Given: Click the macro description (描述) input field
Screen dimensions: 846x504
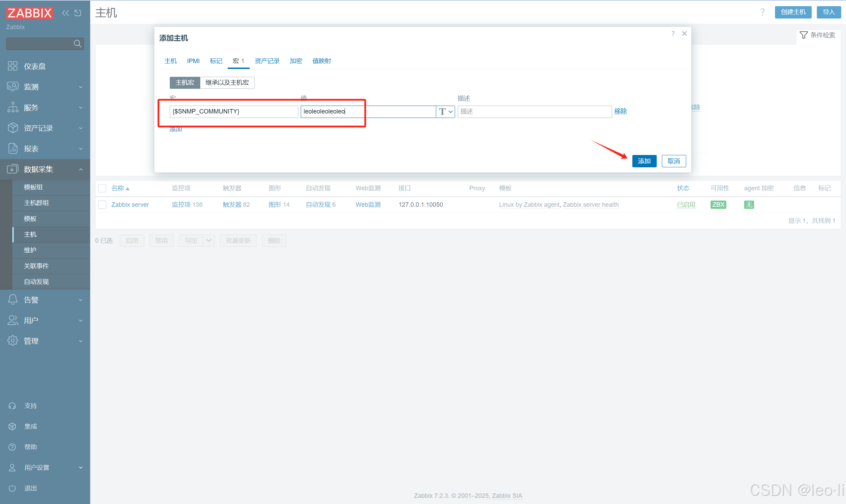Looking at the screenshot, I should point(534,111).
